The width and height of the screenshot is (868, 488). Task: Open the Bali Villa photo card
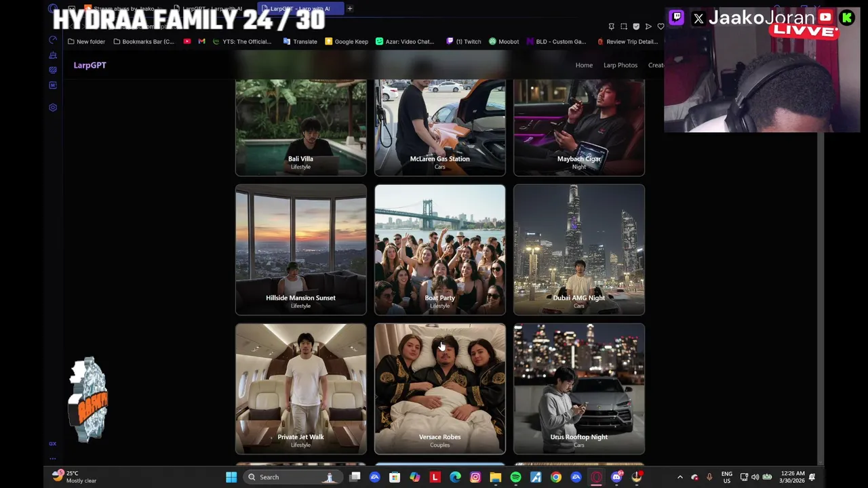tap(300, 127)
